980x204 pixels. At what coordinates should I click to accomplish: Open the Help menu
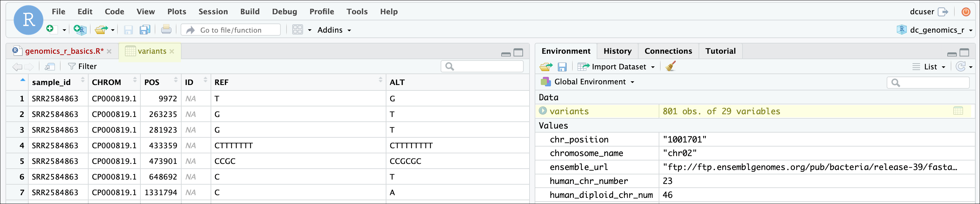coord(389,12)
